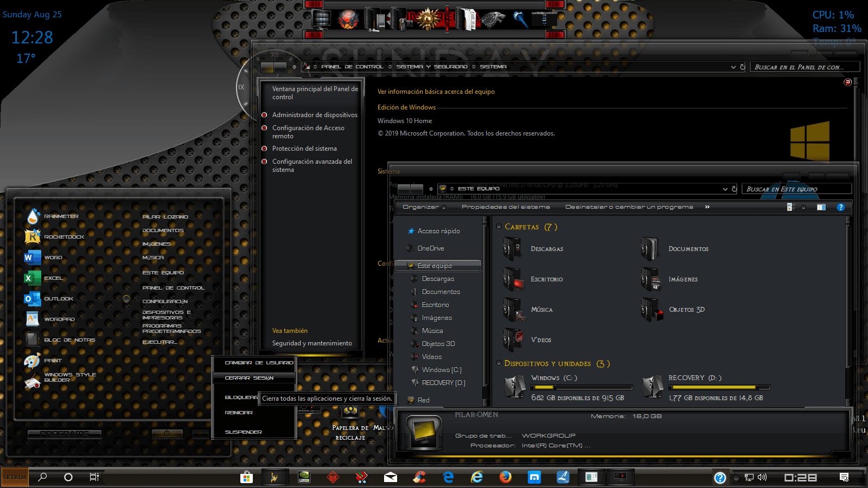The height and width of the screenshot is (488, 868).
Task: Launch CCleaner from the taskbar
Action: [x=419, y=477]
